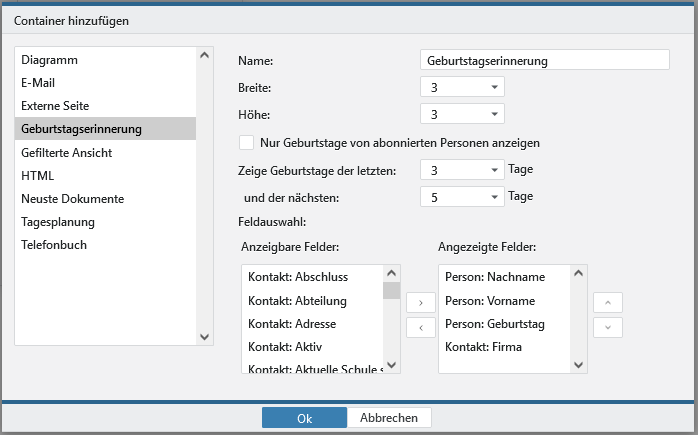698x435 pixels.
Task: Move selected field down with arrow button
Action: 608,326
